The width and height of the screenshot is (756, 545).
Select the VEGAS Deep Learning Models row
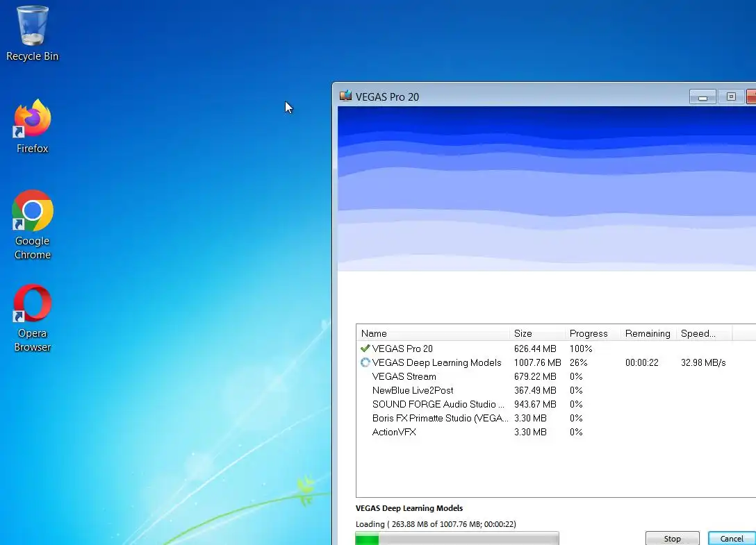point(556,362)
